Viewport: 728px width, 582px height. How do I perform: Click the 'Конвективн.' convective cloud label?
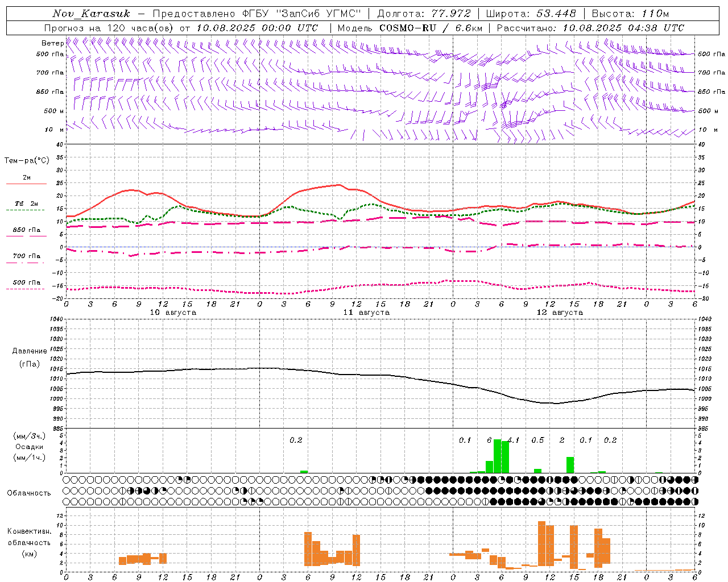[x=30, y=531]
